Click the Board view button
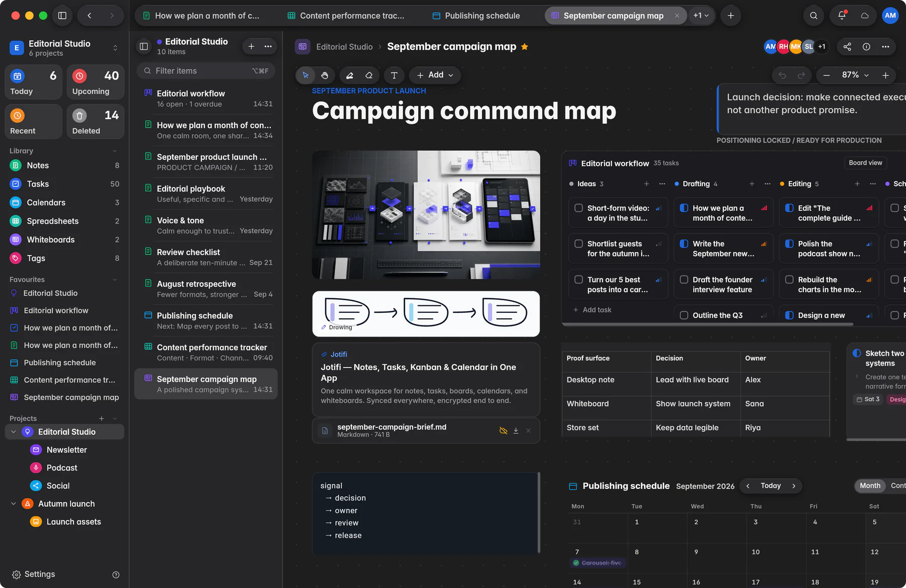 tap(865, 163)
